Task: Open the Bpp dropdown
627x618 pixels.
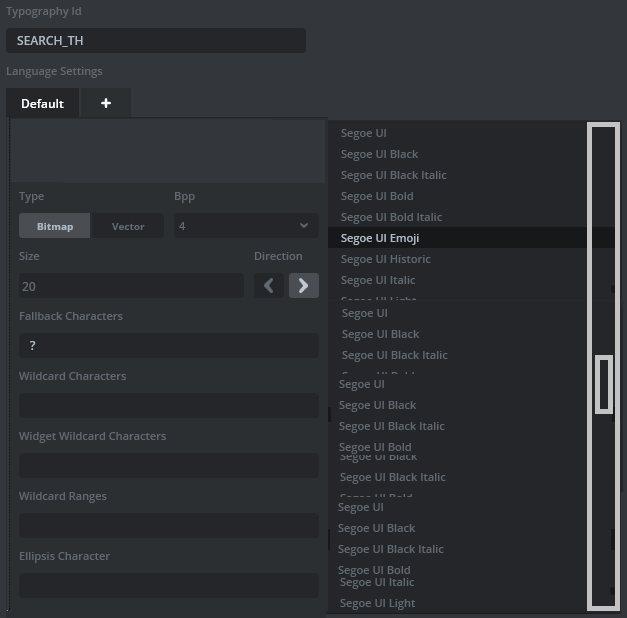Action: coord(246,226)
